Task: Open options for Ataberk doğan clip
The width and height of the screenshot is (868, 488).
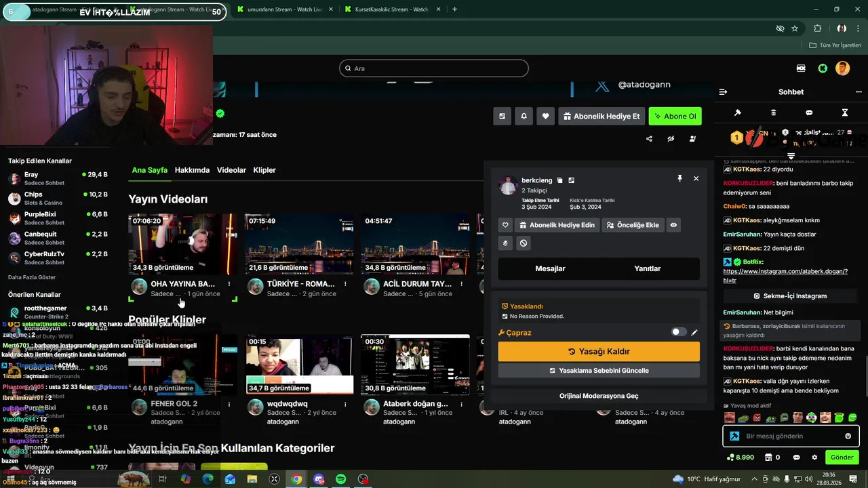Action: [461, 404]
